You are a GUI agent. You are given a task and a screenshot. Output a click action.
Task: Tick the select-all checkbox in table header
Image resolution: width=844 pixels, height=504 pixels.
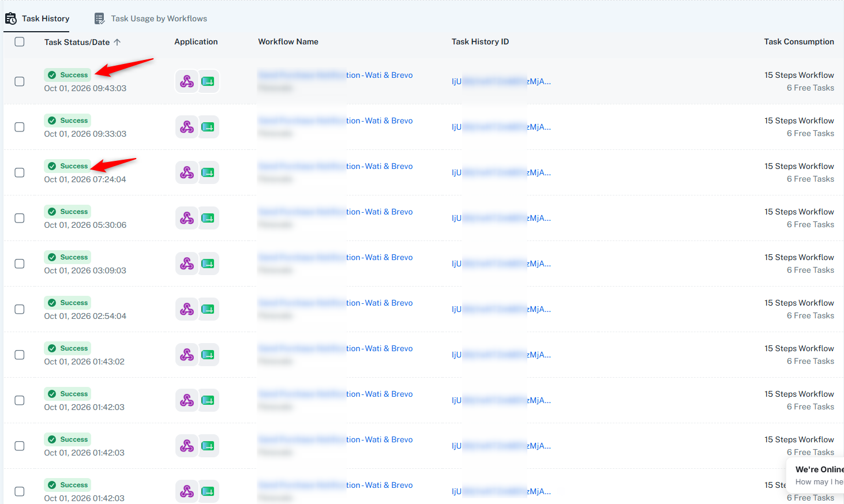coord(20,42)
